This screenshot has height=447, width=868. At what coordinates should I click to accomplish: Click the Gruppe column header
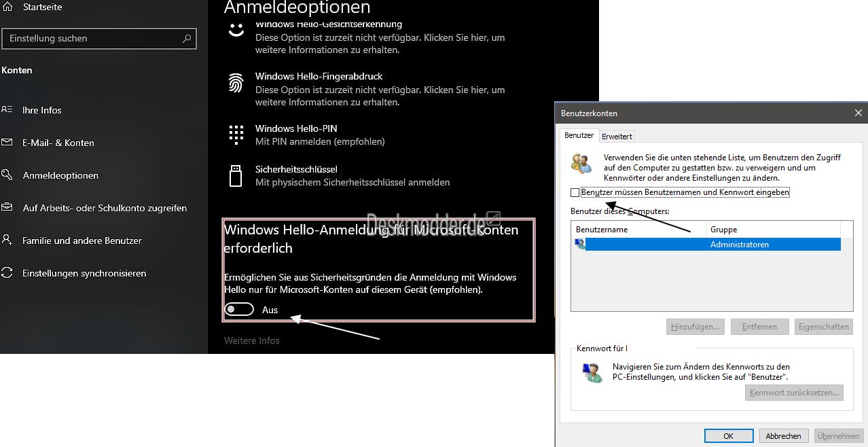(x=774, y=230)
